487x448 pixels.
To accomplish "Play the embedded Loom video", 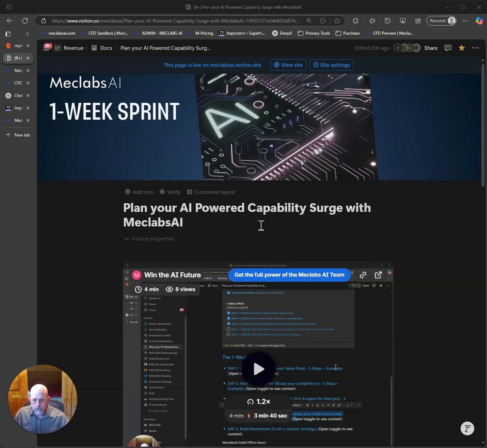I will (x=259, y=369).
